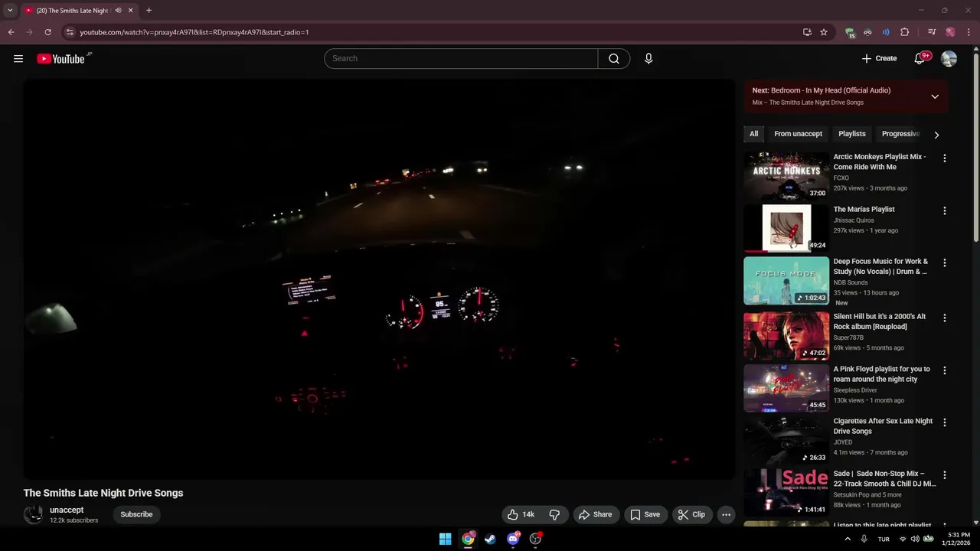The height and width of the screenshot is (551, 980).
Task: Open options for Deep Focus Music video
Action: pos(944,262)
